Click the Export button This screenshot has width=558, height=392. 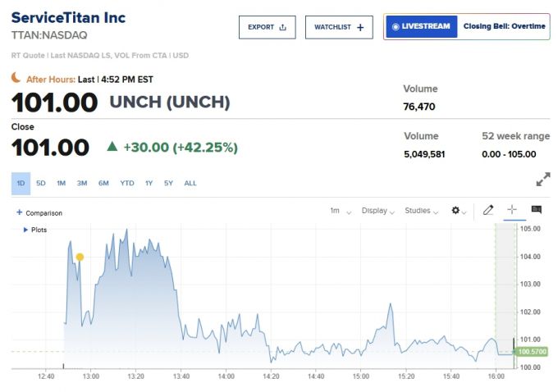click(x=268, y=27)
